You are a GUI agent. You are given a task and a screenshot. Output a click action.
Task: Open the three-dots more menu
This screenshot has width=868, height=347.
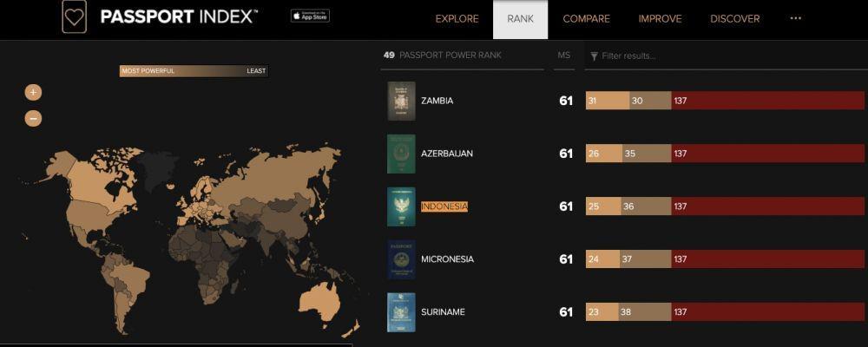pyautogui.click(x=795, y=18)
